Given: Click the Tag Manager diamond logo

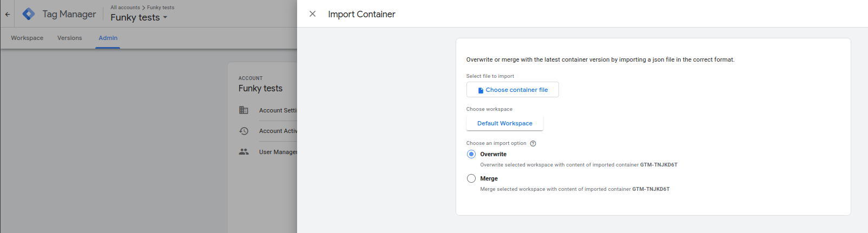Looking at the screenshot, I should tap(29, 14).
